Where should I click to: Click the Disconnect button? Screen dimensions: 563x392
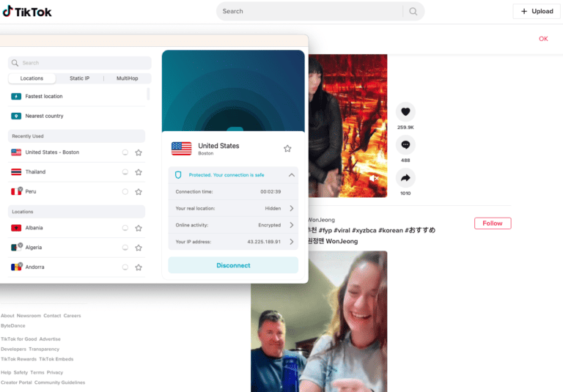(x=233, y=265)
